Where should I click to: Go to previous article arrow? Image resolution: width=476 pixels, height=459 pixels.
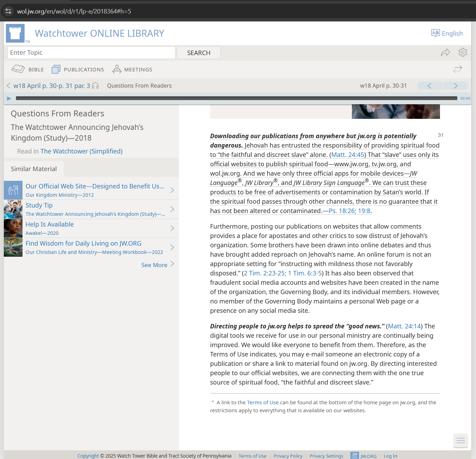coord(429,86)
